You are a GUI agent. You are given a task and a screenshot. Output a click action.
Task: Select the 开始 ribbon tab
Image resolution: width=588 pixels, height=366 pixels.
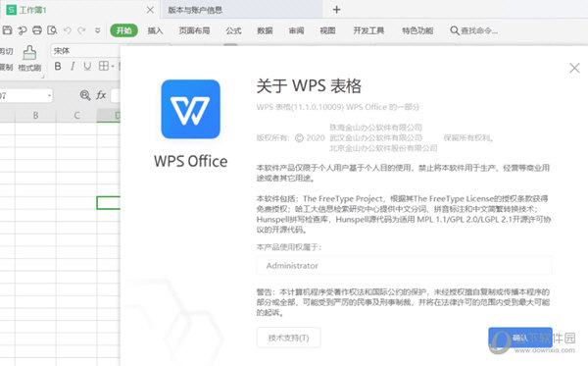[123, 30]
